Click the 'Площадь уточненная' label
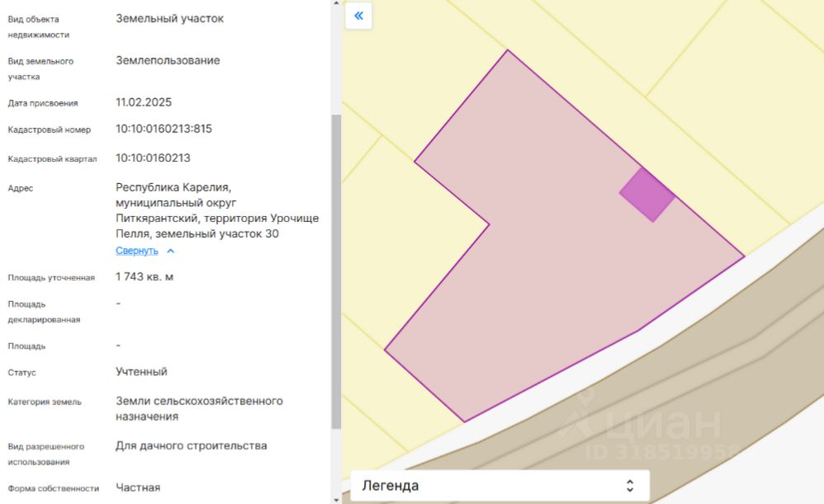The height and width of the screenshot is (504, 824). tap(51, 278)
